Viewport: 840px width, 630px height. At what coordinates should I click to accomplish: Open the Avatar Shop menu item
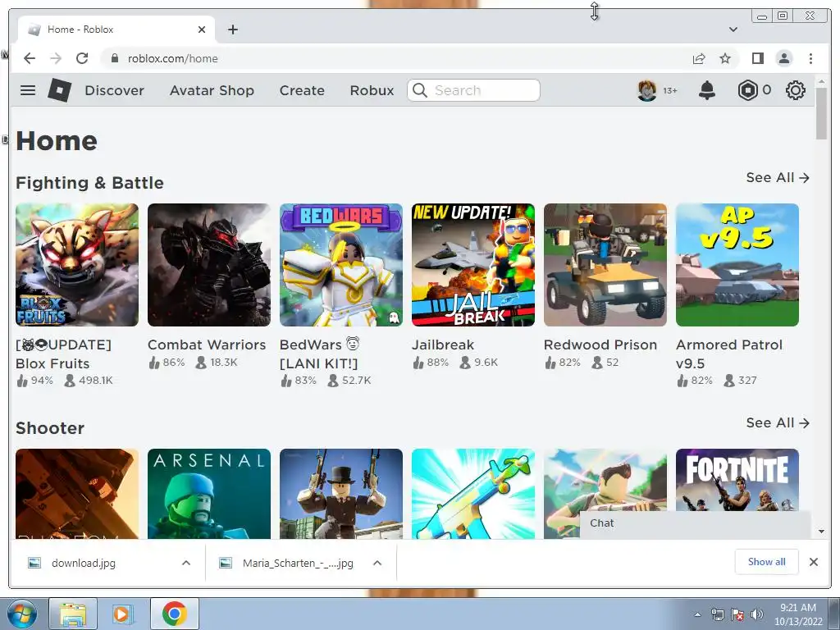pyautogui.click(x=212, y=90)
